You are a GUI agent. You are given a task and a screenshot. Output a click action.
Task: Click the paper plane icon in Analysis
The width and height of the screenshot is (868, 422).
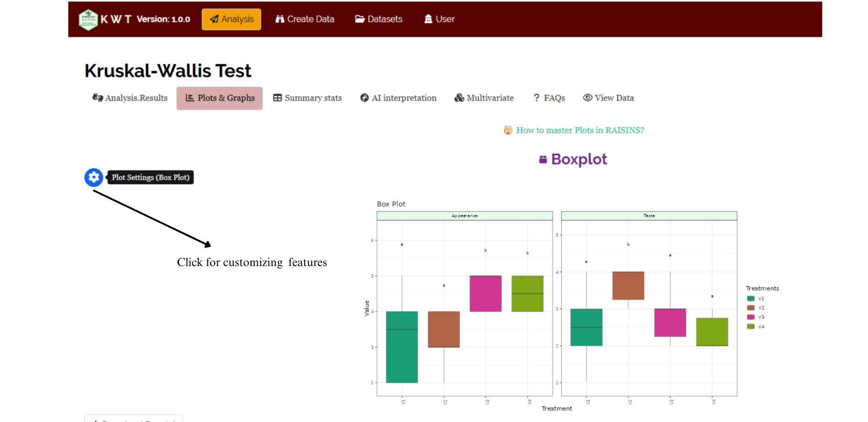214,19
